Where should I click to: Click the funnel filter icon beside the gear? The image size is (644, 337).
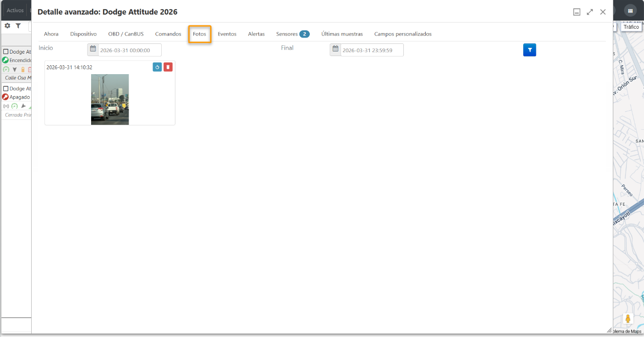(x=18, y=26)
